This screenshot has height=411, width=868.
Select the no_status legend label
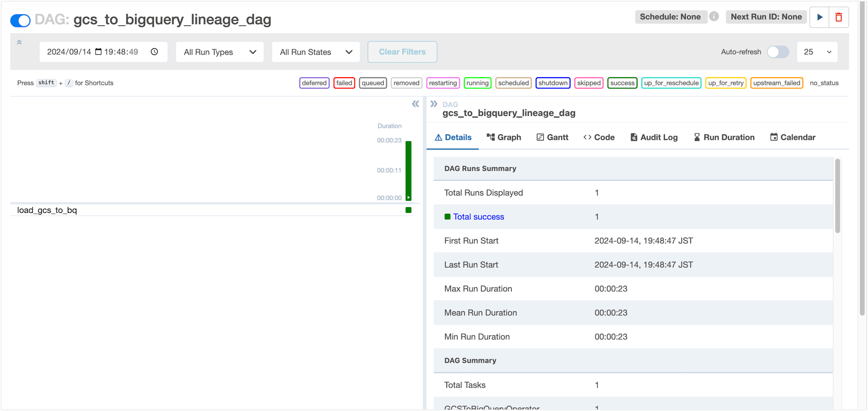point(824,83)
